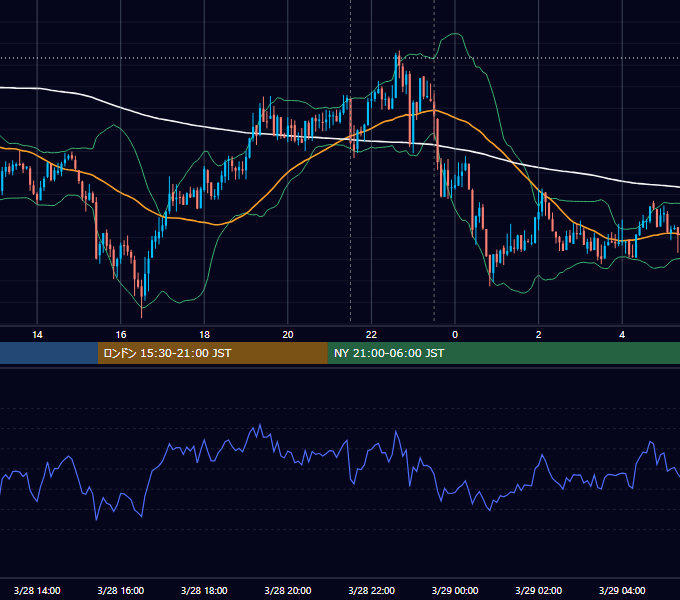Click the 0 hour label on time axis
Image resolution: width=680 pixels, height=600 pixels.
(455, 335)
